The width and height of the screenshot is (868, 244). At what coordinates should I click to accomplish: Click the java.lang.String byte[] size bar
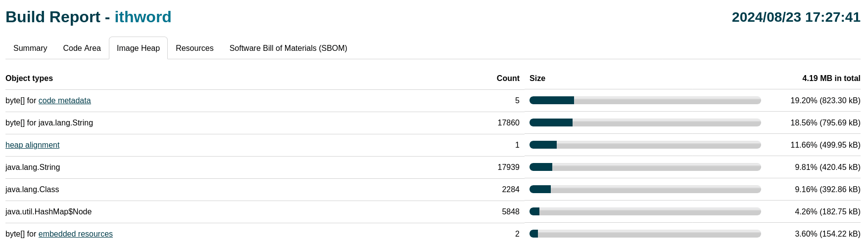[x=645, y=122]
